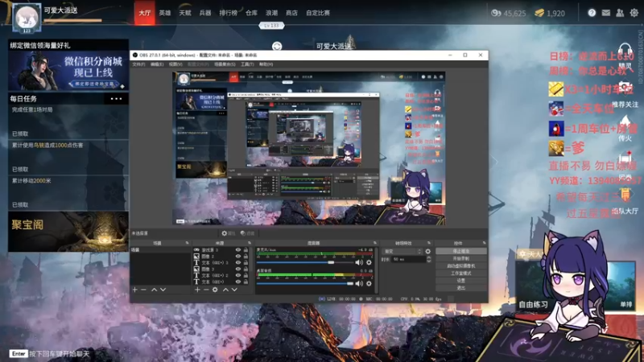Screen dimensions: 644x362
Task: Move the selected source down in the list
Action: pos(234,290)
